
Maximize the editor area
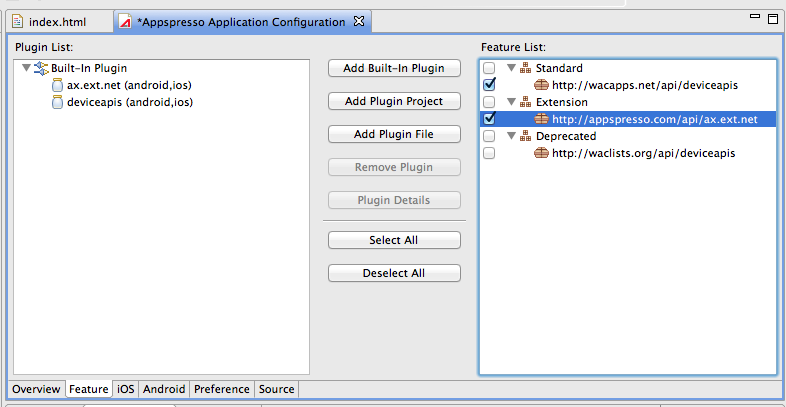772,19
